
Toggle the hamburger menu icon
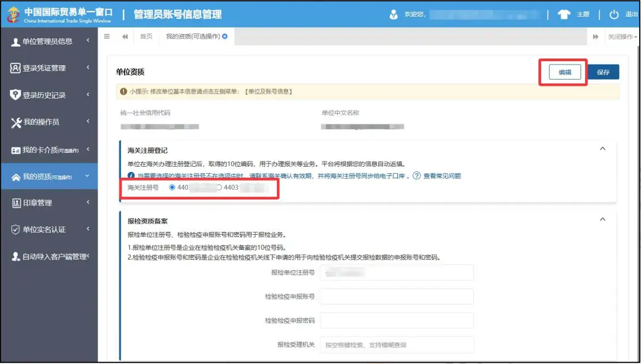point(107,36)
